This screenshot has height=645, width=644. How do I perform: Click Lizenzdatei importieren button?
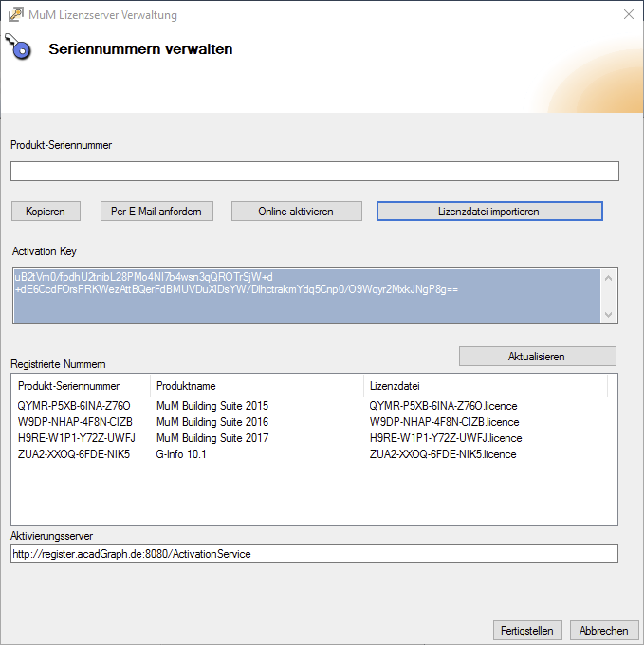click(488, 211)
